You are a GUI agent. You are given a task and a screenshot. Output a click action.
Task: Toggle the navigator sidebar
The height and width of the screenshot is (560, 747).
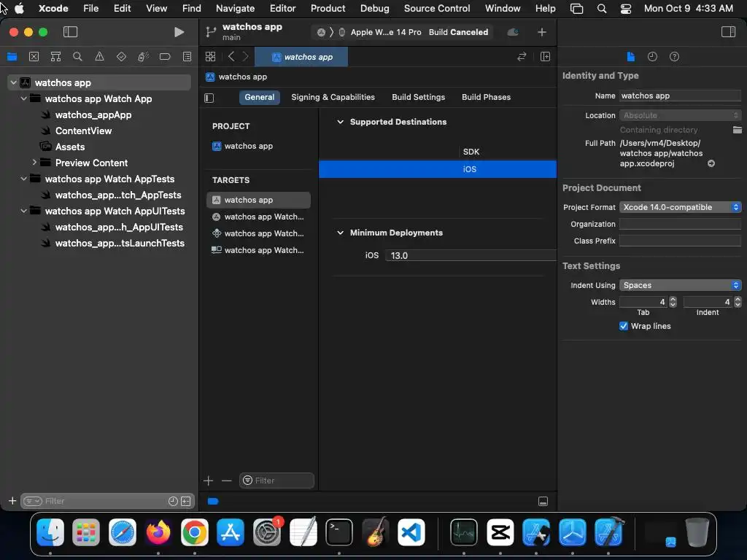(70, 32)
